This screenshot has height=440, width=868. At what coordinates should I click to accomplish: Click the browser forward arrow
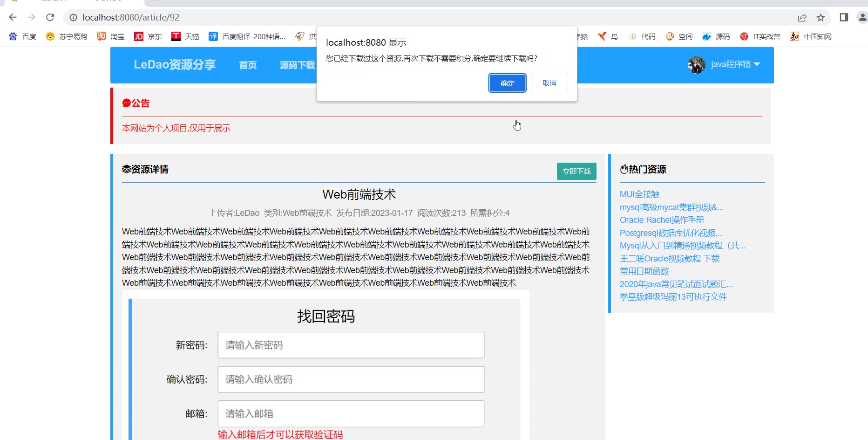31,17
